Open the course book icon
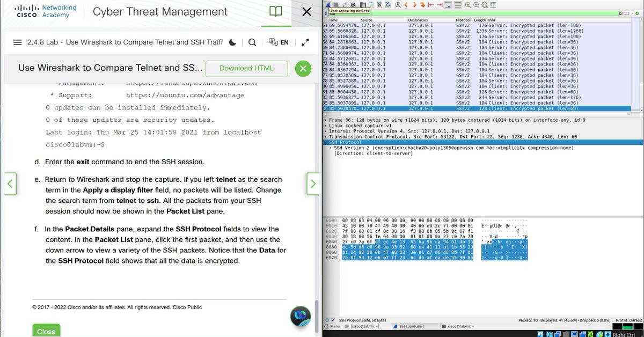The width and height of the screenshot is (644, 337). (x=275, y=12)
